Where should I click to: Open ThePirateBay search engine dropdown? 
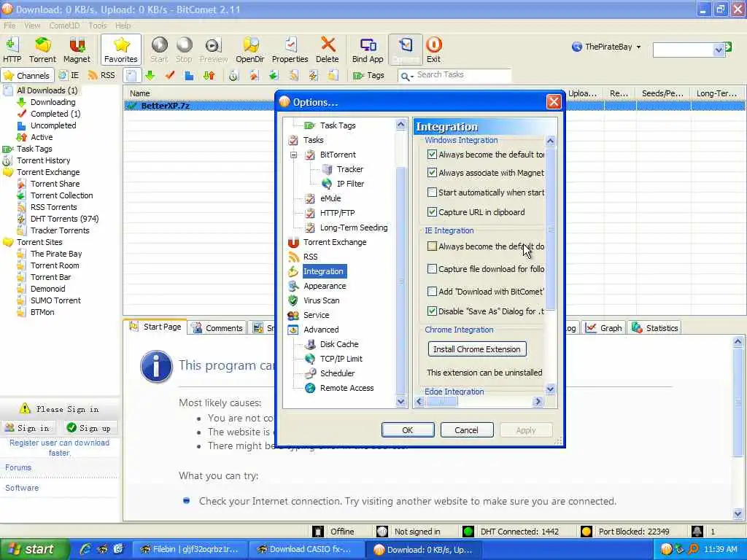coord(638,47)
